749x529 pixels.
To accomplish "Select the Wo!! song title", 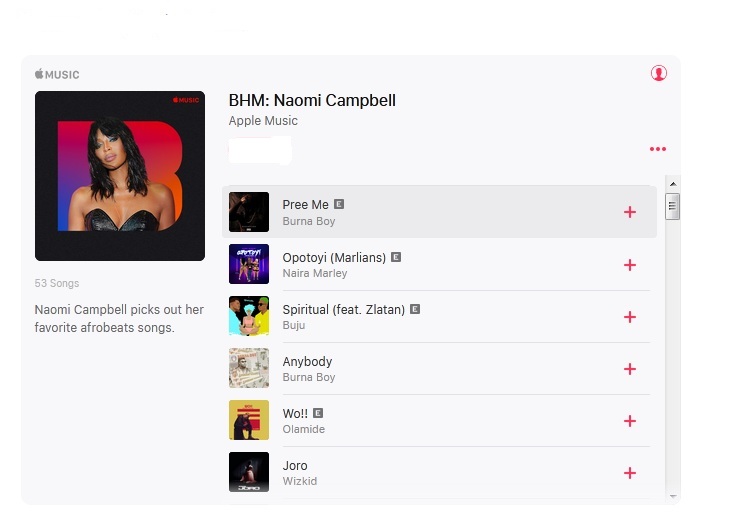I will (x=295, y=413).
